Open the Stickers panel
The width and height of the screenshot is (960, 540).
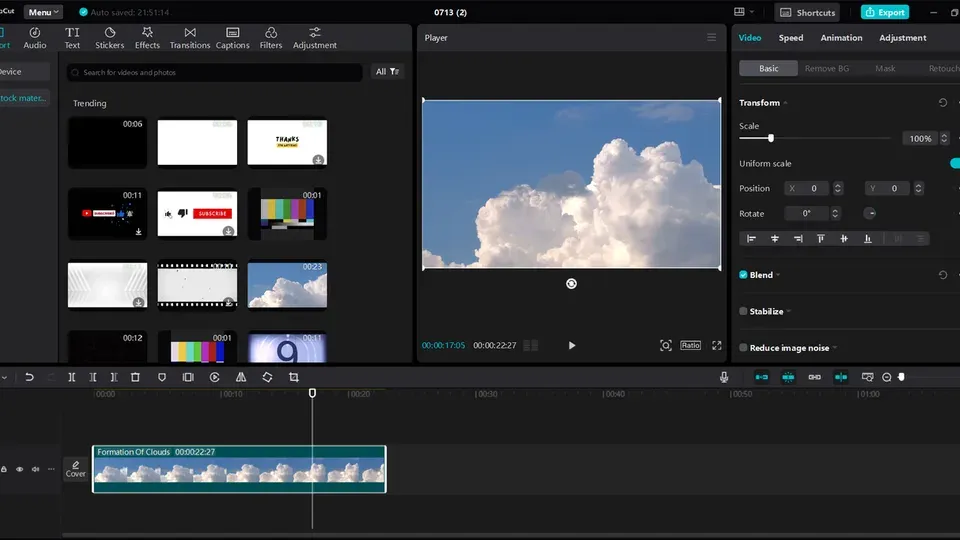110,38
